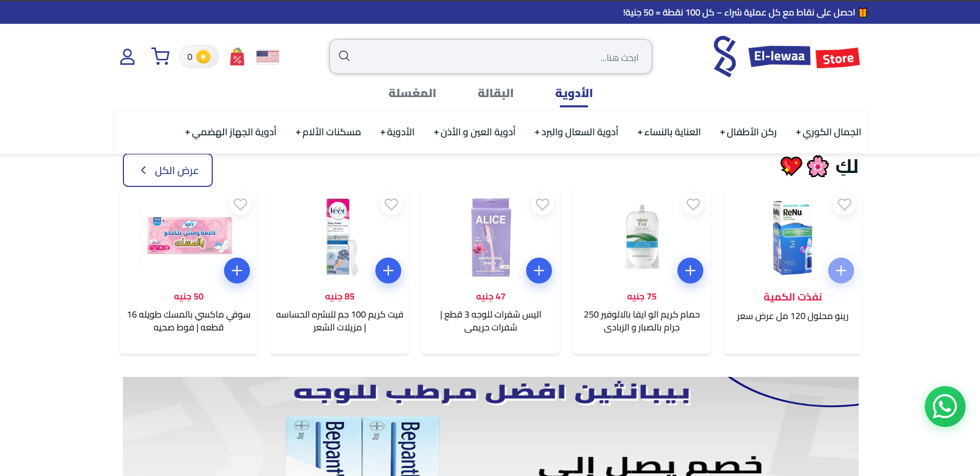Screen dimensions: 980x476
Task: Click the search magnifier icon
Action: tap(344, 56)
